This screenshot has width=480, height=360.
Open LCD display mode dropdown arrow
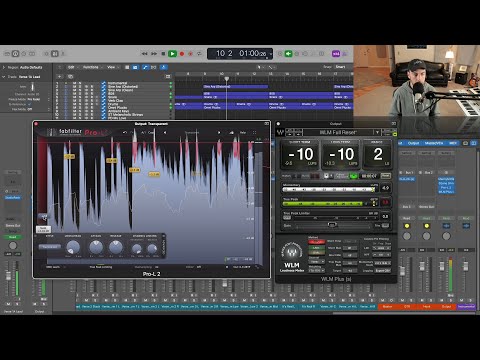point(270,54)
